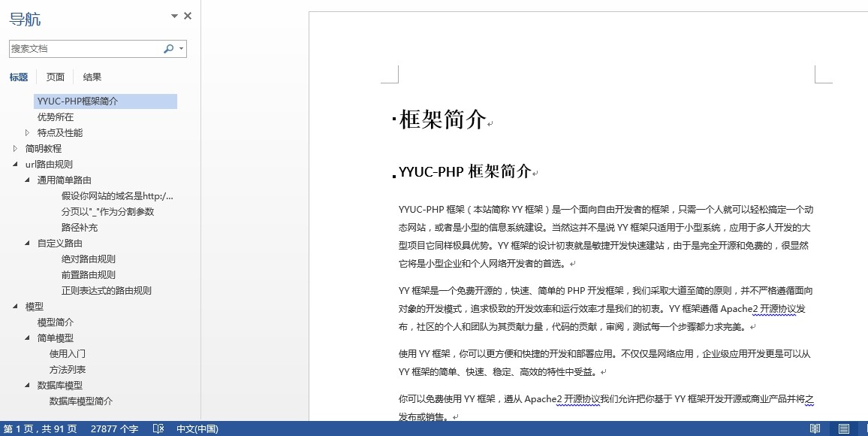Open the search options dropdown arrow
Screen dimensions: 868x436
pyautogui.click(x=181, y=49)
